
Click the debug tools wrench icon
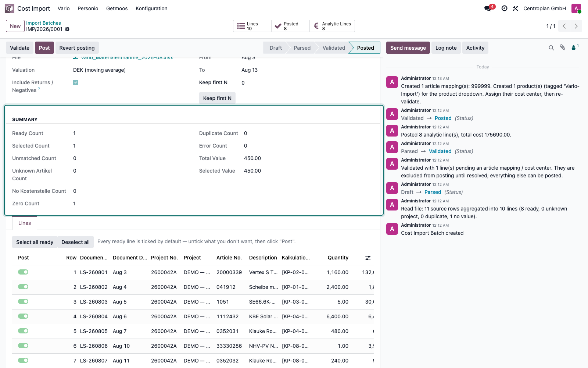pyautogui.click(x=516, y=8)
